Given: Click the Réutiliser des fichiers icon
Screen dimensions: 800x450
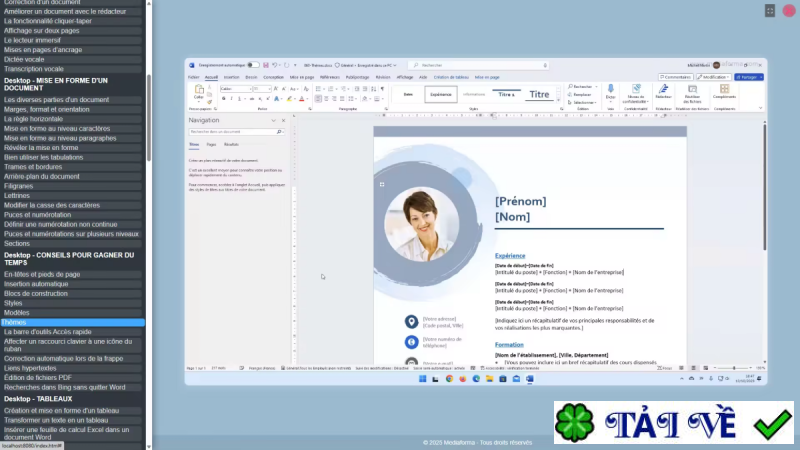Looking at the screenshot, I should pyautogui.click(x=692, y=89).
